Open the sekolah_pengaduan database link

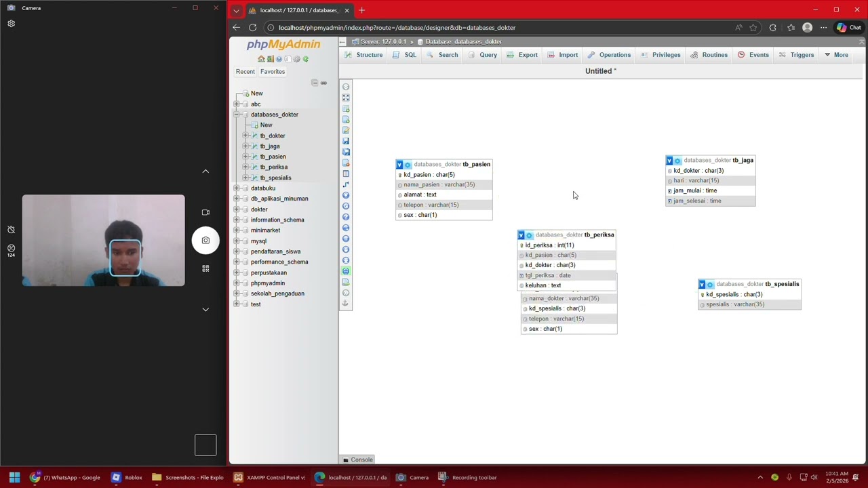tap(277, 293)
